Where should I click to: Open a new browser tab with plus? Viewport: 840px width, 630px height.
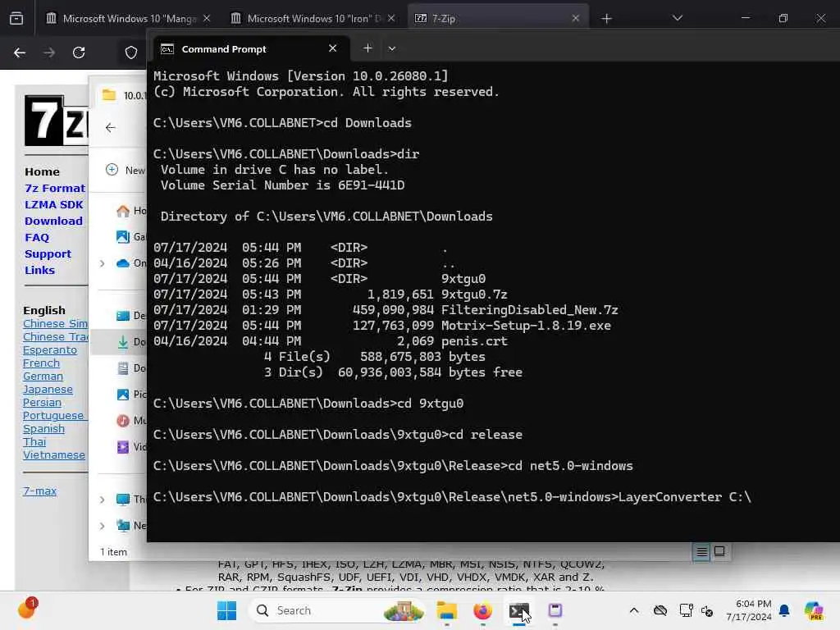coord(606,19)
